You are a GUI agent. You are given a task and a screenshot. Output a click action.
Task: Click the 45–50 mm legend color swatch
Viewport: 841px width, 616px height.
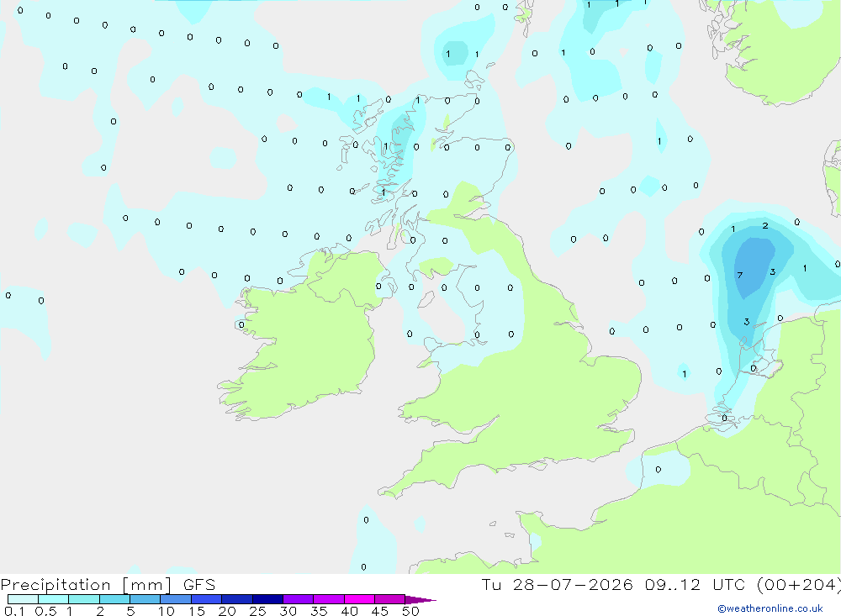(389, 599)
